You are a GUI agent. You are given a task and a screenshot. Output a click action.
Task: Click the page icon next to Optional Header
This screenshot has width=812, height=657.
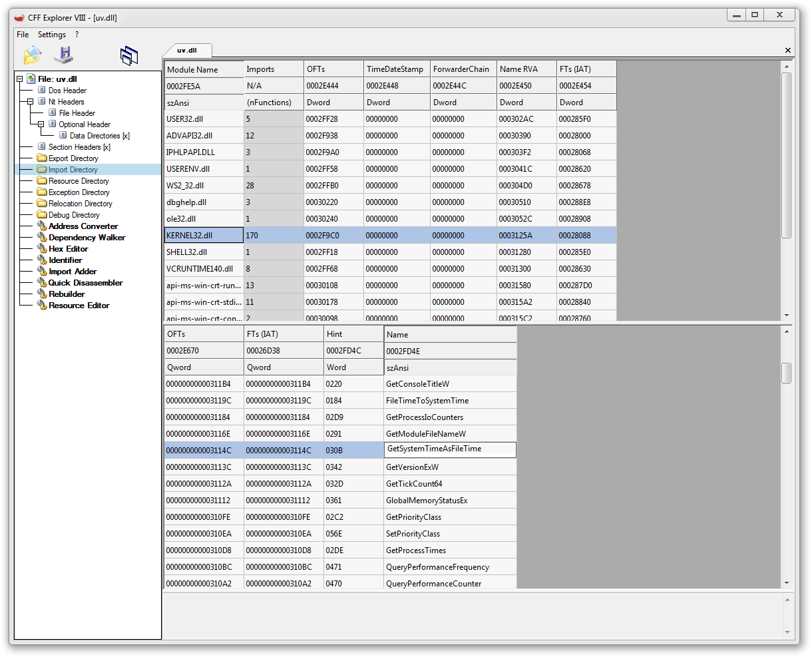tap(53, 124)
